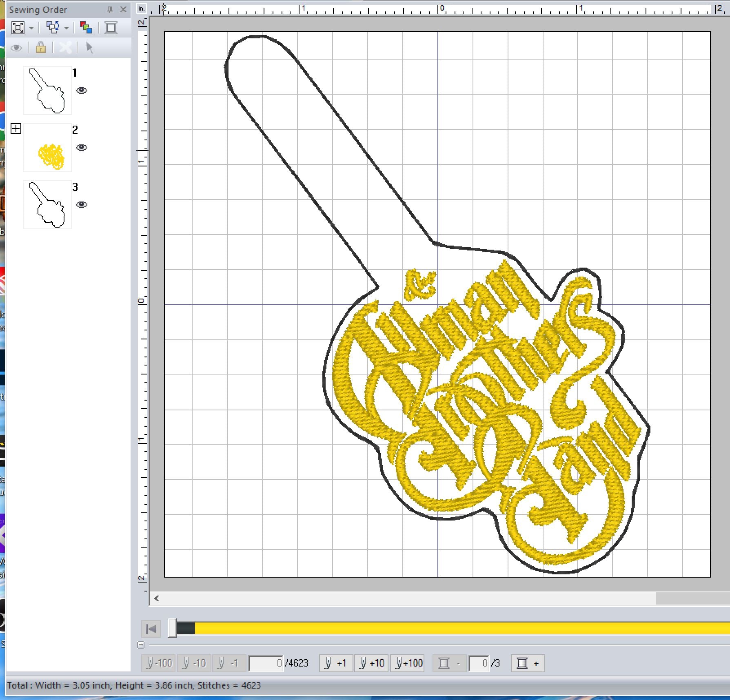Go to the previous thread color

click(449, 663)
